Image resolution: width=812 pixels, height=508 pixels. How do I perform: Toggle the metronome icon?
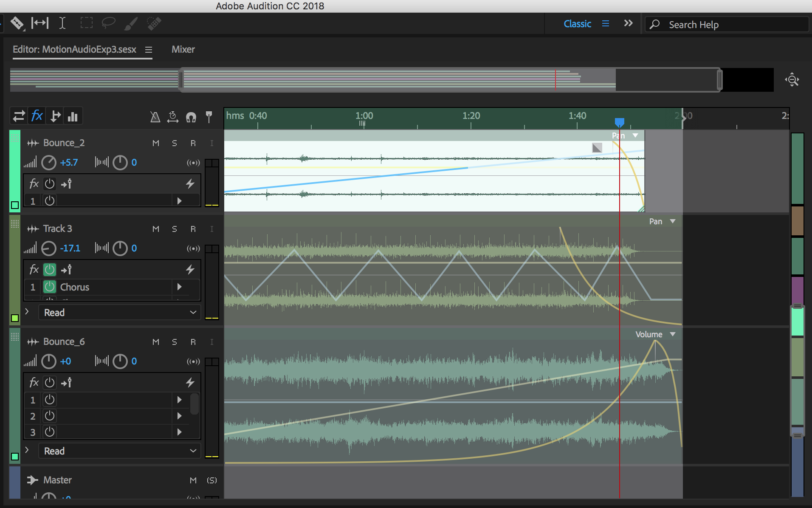(155, 117)
